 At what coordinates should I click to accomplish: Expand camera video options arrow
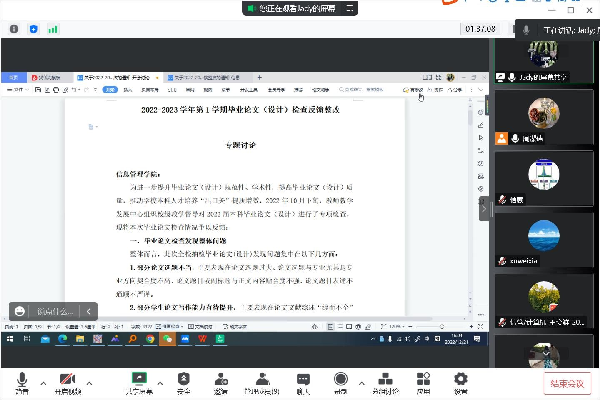(x=89, y=383)
